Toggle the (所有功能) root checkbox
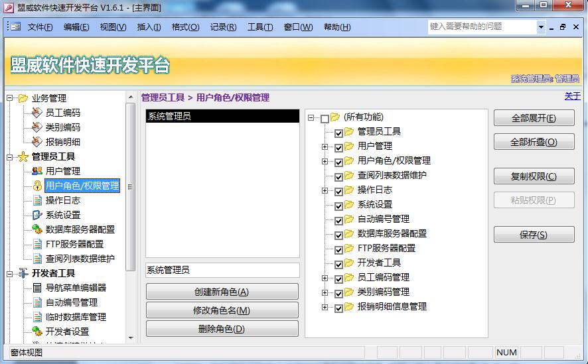Screen dimensions: 588x364 click(325, 118)
